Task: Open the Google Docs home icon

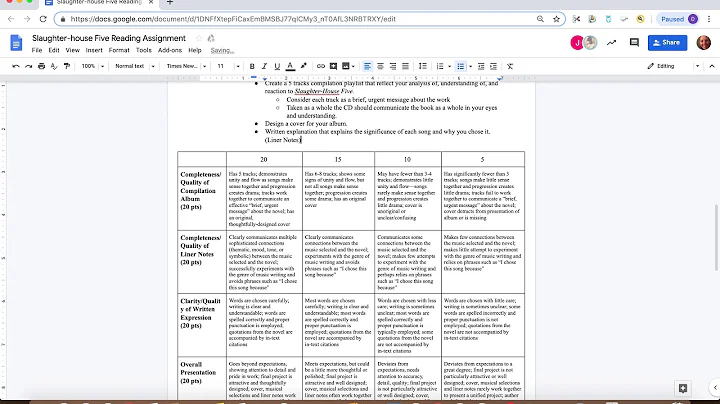Action: click(16, 43)
